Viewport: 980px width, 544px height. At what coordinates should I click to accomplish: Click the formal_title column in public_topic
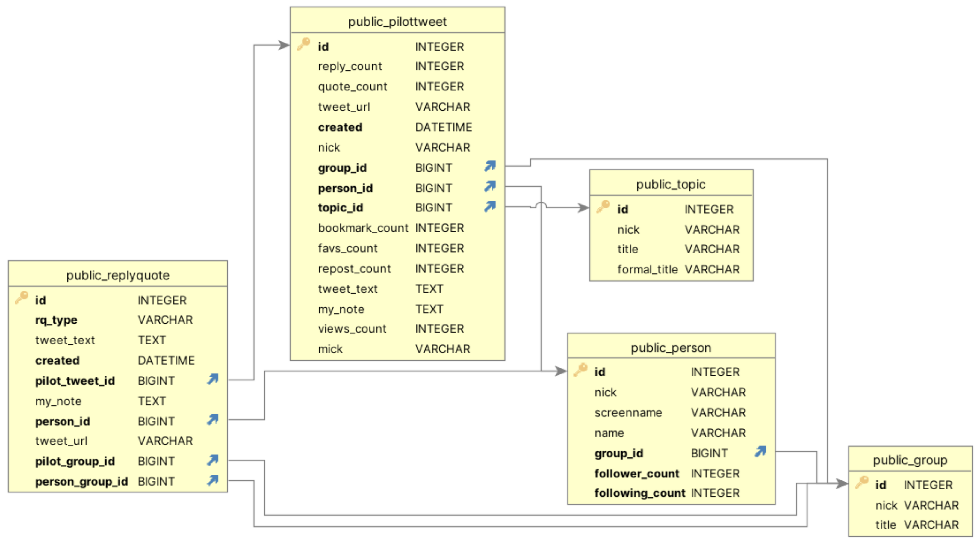[647, 269]
